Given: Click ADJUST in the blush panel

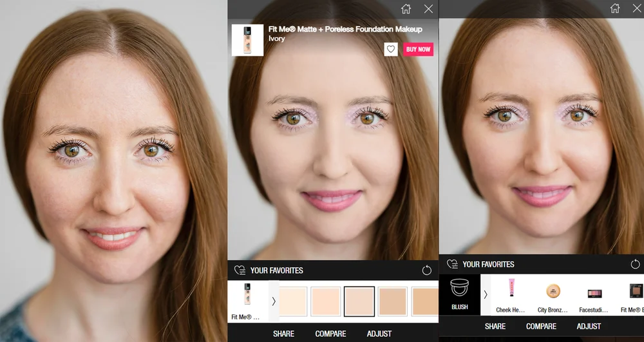Looking at the screenshot, I should (x=589, y=327).
